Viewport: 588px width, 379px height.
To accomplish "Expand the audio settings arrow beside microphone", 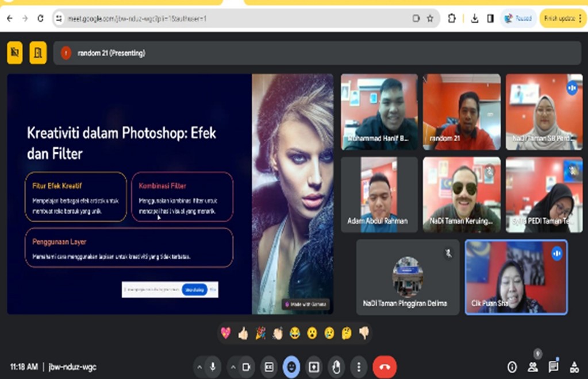I will pyautogui.click(x=199, y=367).
